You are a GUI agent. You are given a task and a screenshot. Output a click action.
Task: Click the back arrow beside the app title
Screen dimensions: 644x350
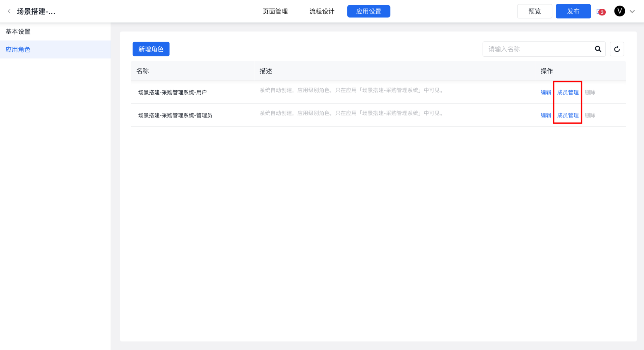point(9,11)
